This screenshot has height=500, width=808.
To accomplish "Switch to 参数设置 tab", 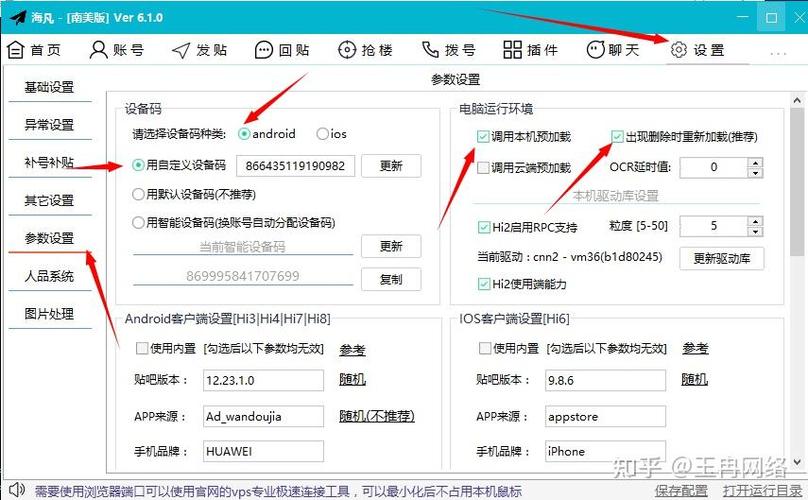I will 49,238.
